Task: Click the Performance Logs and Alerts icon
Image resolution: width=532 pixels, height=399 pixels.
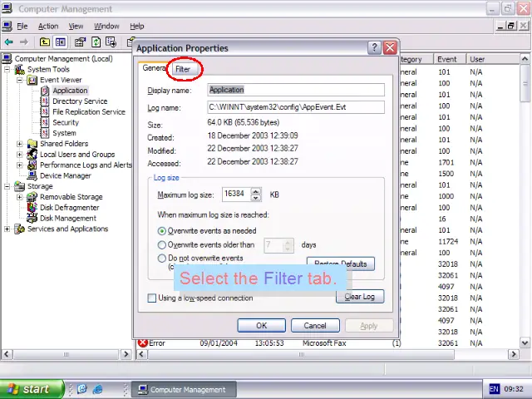Action: 32,165
